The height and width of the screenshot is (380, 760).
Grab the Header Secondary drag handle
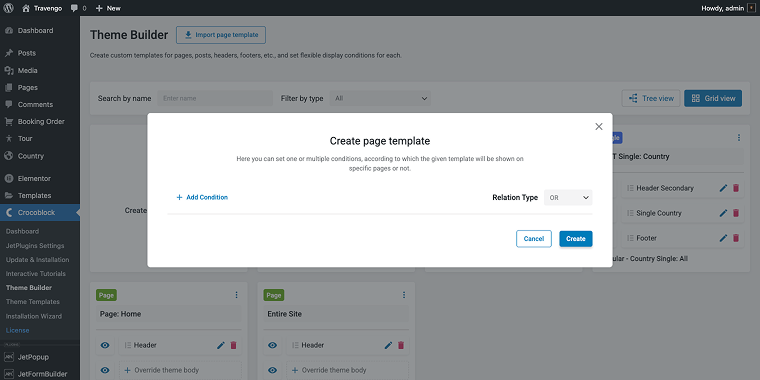point(630,188)
